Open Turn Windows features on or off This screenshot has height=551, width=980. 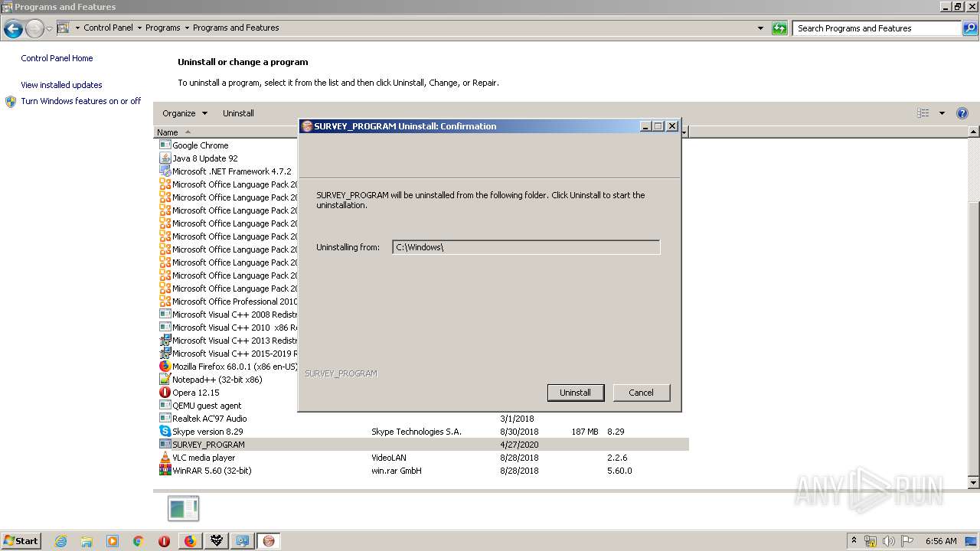pyautogui.click(x=81, y=101)
